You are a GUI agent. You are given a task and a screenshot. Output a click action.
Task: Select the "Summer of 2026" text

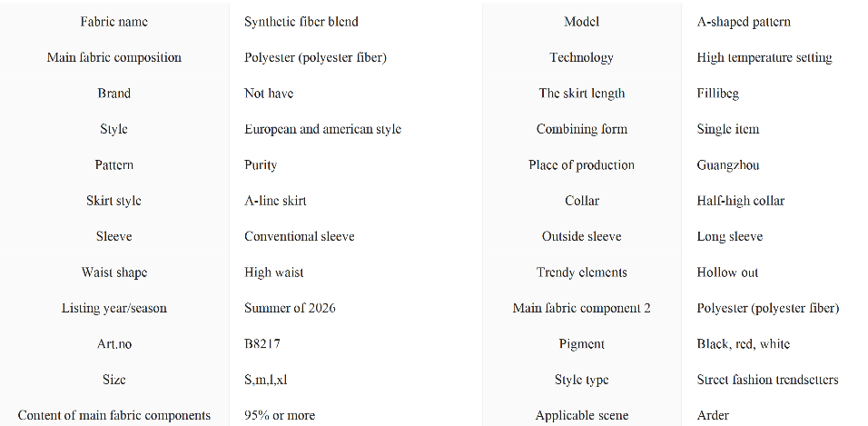click(290, 308)
